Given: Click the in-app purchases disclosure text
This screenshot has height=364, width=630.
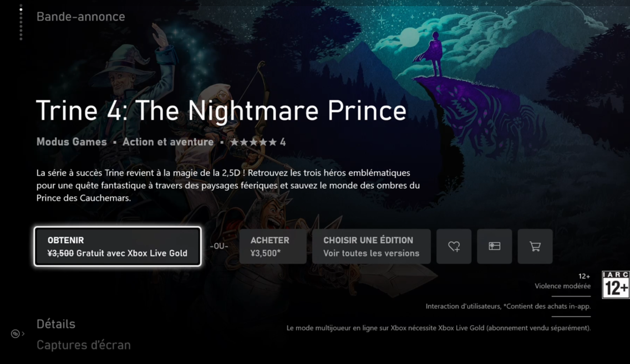Looking at the screenshot, I should (508, 306).
